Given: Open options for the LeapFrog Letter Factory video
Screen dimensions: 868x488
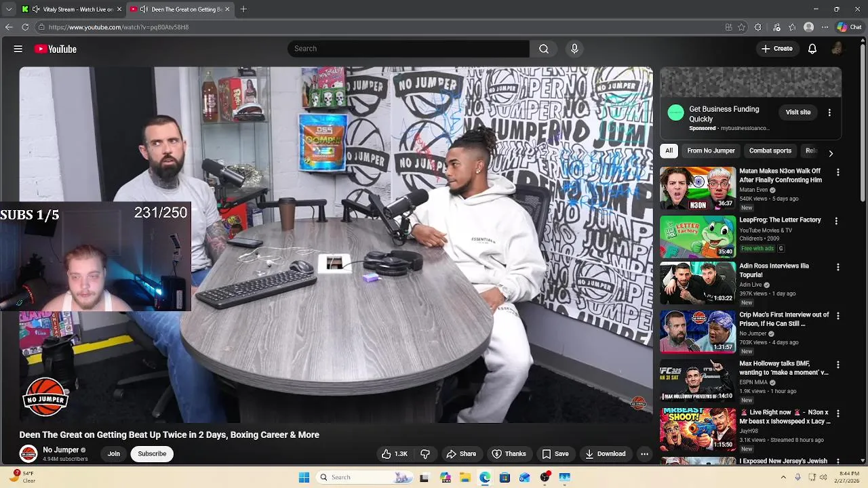Looking at the screenshot, I should point(836,221).
